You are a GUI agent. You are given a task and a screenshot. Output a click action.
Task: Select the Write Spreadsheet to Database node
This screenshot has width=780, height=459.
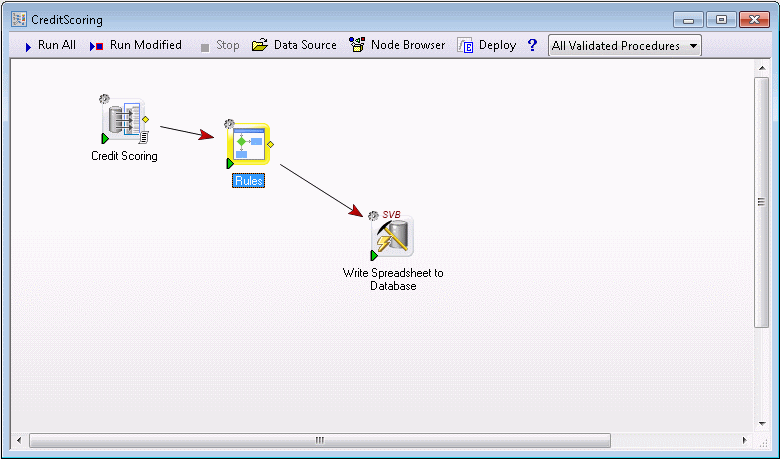(x=392, y=236)
